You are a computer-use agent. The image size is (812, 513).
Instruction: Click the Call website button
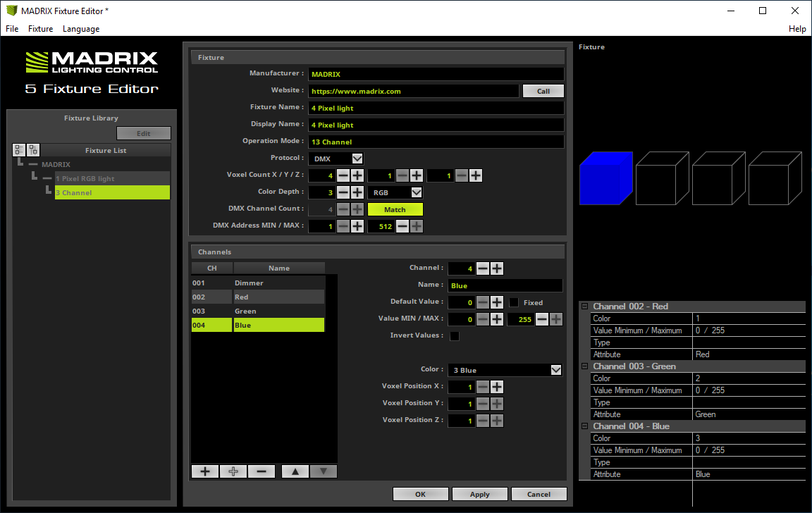pos(543,91)
